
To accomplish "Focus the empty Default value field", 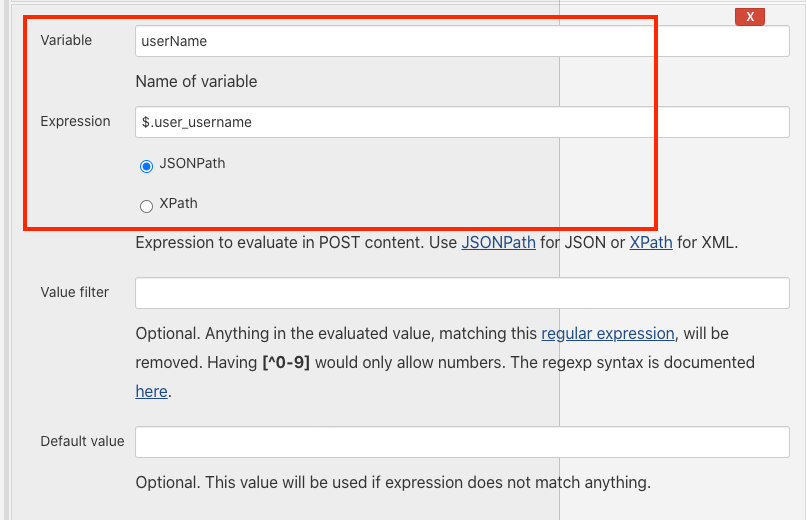I will tap(462, 442).
